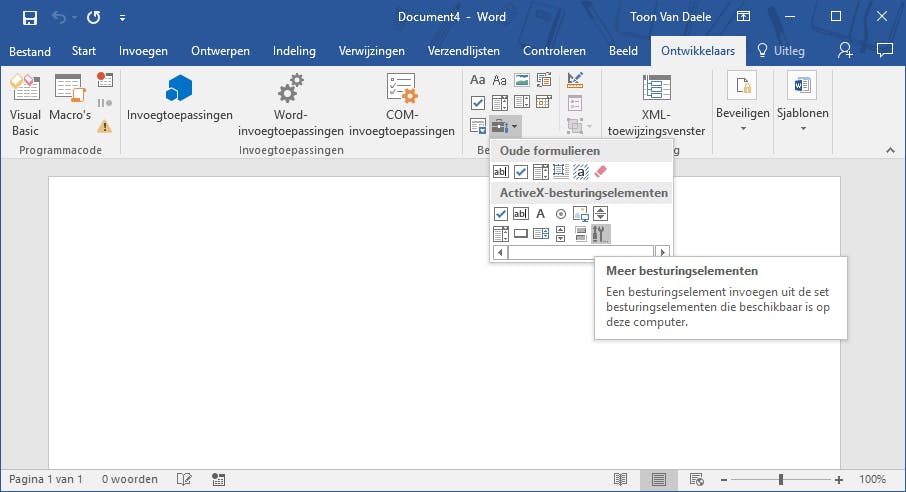Open control Properties in the ribbon

click(x=575, y=103)
